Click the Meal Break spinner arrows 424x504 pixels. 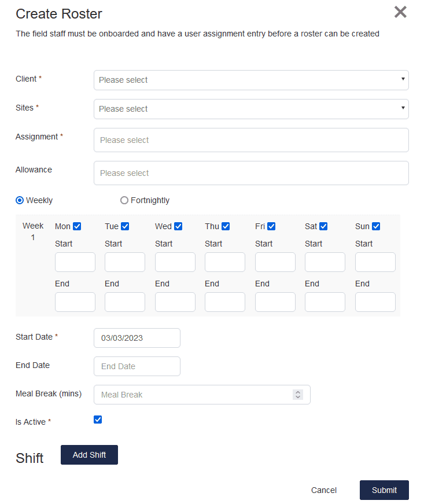298,395
